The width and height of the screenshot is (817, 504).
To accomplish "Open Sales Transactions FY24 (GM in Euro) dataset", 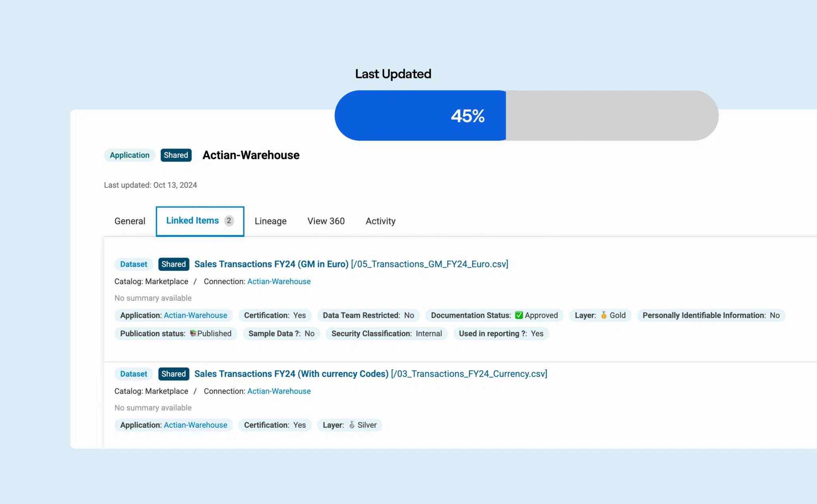I will tap(271, 264).
